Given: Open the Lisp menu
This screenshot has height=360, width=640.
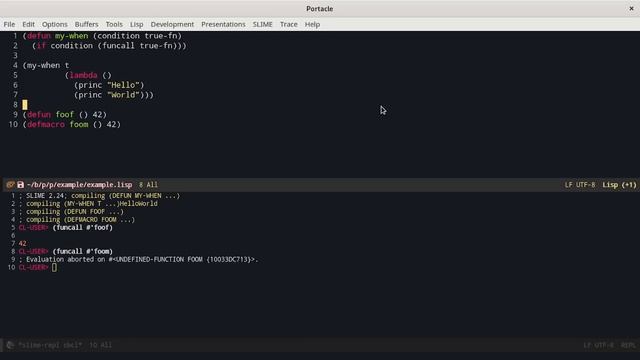Looking at the screenshot, I should pos(137,24).
